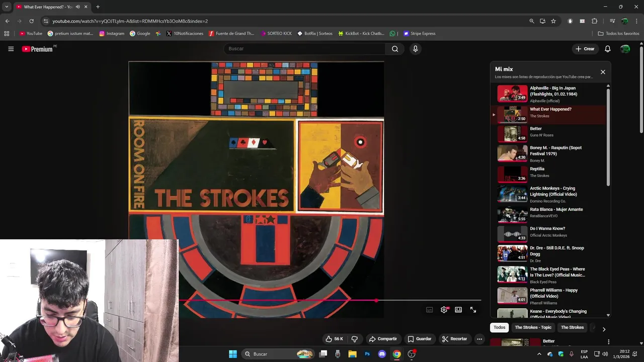
Task: Switch to theater mode in player
Action: pyautogui.click(x=458, y=310)
